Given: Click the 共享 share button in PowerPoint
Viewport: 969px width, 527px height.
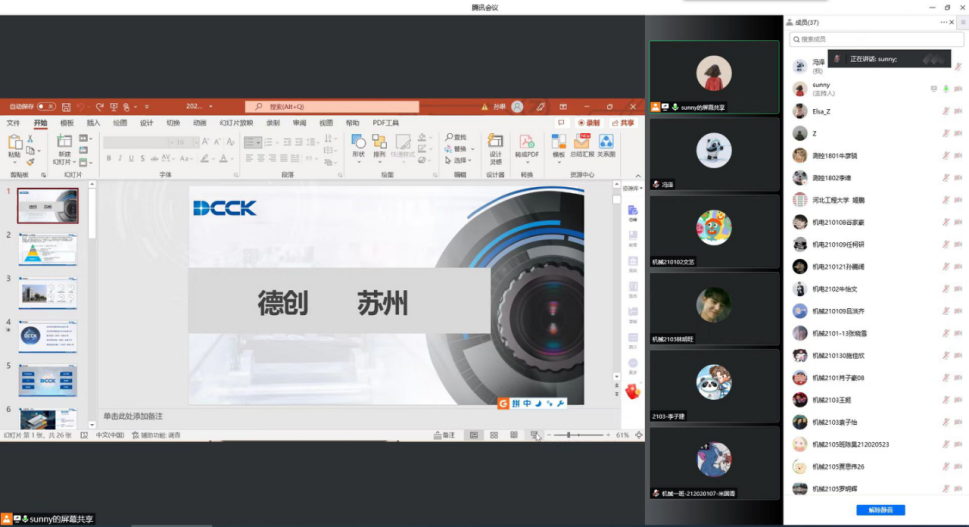Looking at the screenshot, I should [x=622, y=123].
